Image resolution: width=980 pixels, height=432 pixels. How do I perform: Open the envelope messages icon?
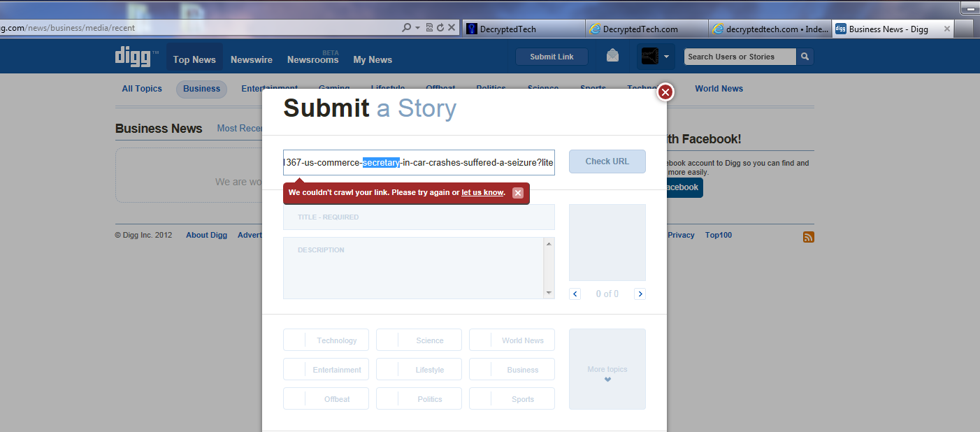[612, 56]
